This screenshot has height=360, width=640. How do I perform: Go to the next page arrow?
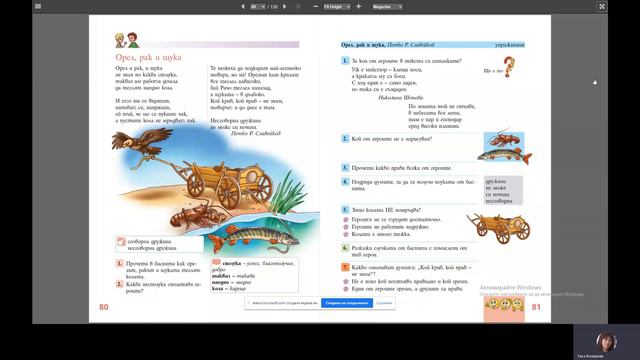(x=284, y=7)
